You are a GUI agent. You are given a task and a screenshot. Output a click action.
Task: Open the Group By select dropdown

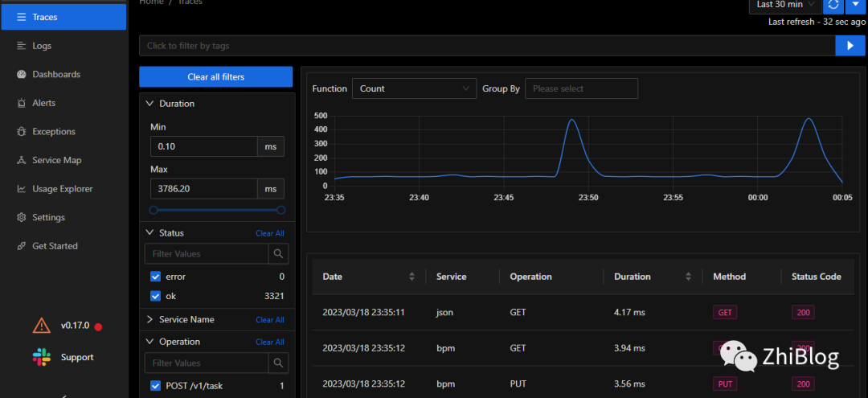(581, 88)
